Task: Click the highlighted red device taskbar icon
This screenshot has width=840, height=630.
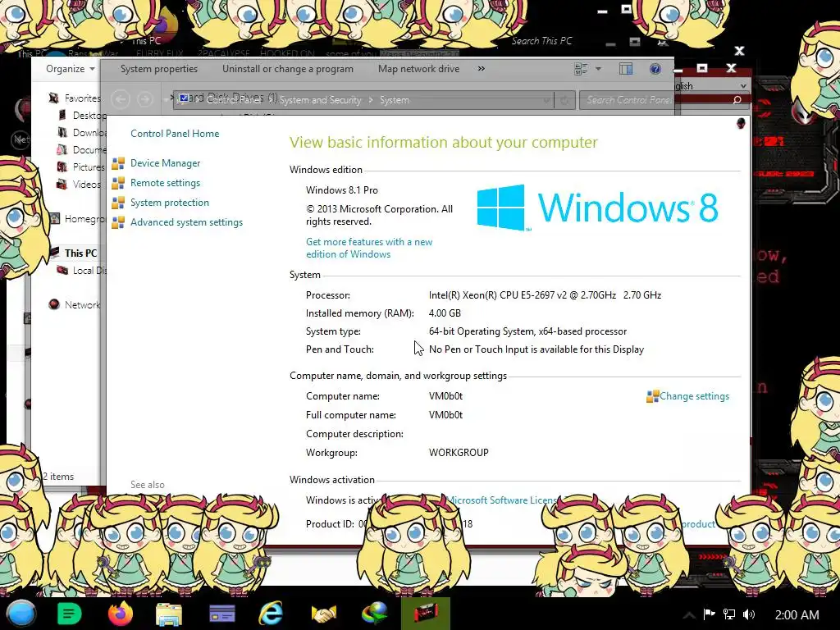Action: point(426,614)
